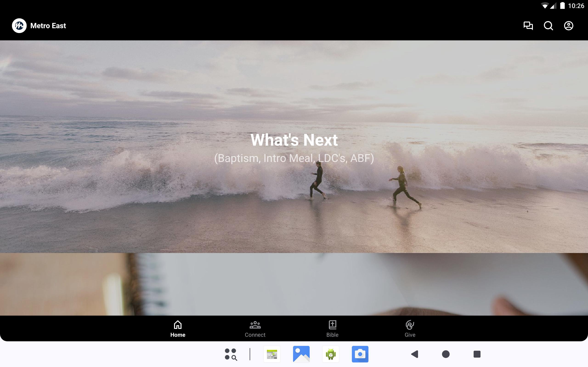
Task: Open the user profile icon
Action: click(568, 26)
